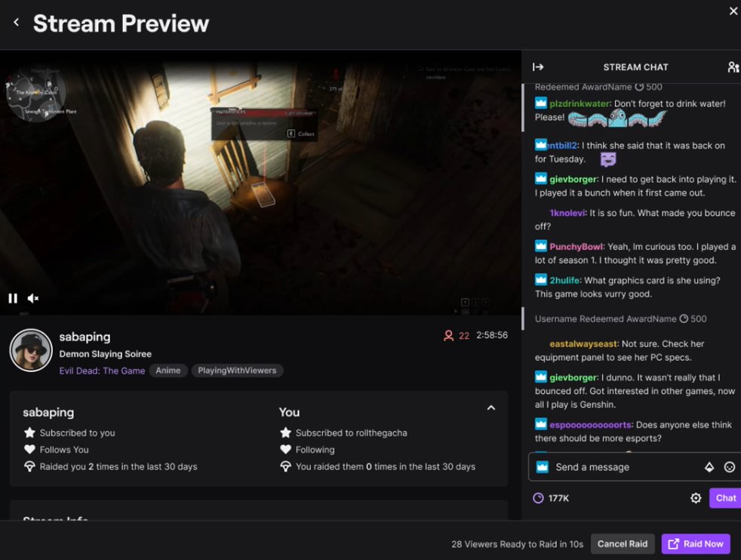Close the Stream Preview dialog

(733, 11)
